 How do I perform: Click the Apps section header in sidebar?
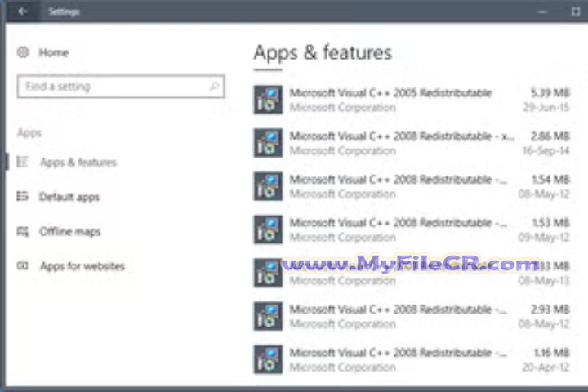pyautogui.click(x=29, y=133)
